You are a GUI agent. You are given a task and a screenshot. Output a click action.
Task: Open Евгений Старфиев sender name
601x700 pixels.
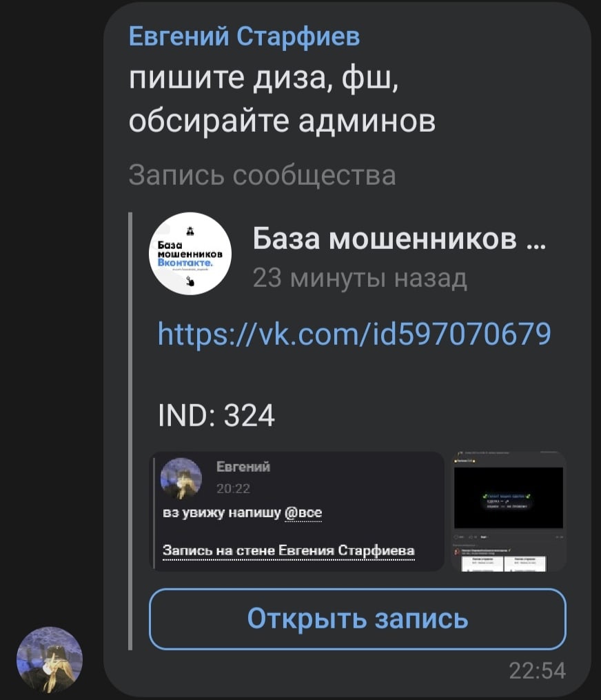coord(244,36)
